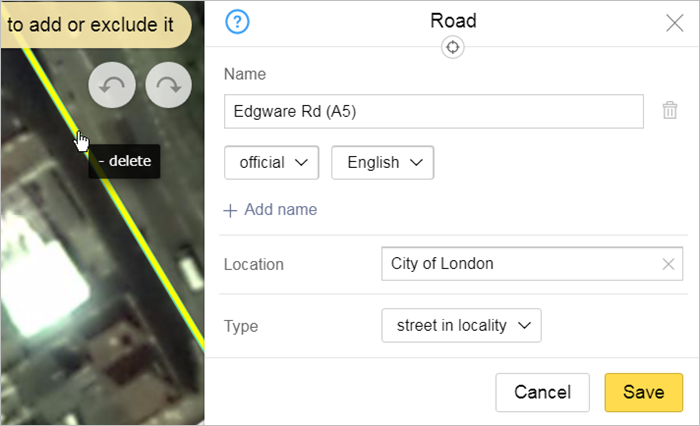Click the plus icon beside Add name
Viewport: 700px width, 426px height.
point(231,210)
